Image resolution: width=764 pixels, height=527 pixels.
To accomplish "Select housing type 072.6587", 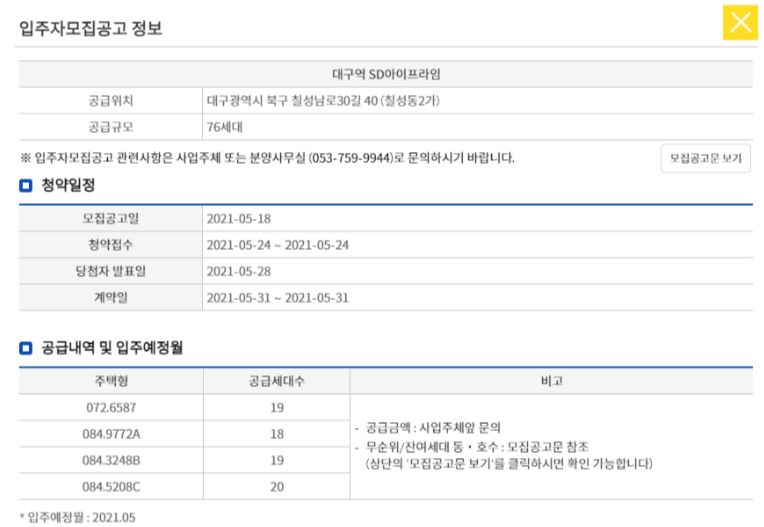I will click(x=111, y=408).
